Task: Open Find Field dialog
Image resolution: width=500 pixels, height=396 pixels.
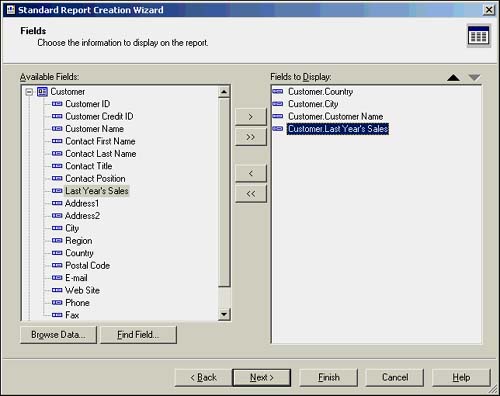Action: [x=138, y=335]
